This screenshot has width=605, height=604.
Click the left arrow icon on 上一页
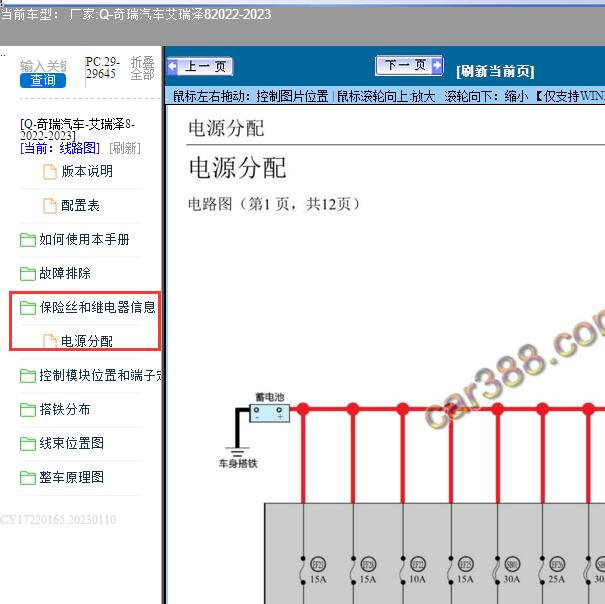tap(172, 66)
